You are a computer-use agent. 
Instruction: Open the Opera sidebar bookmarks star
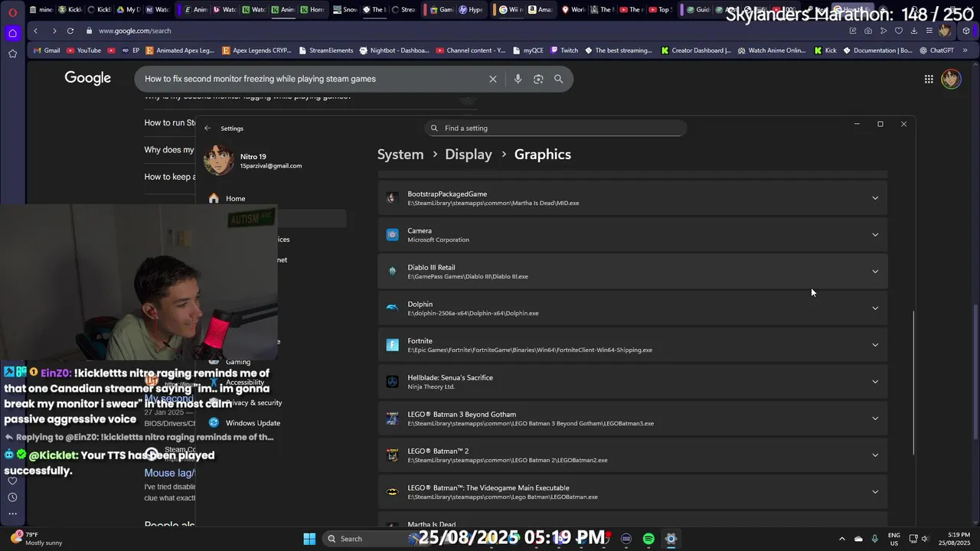[12, 54]
